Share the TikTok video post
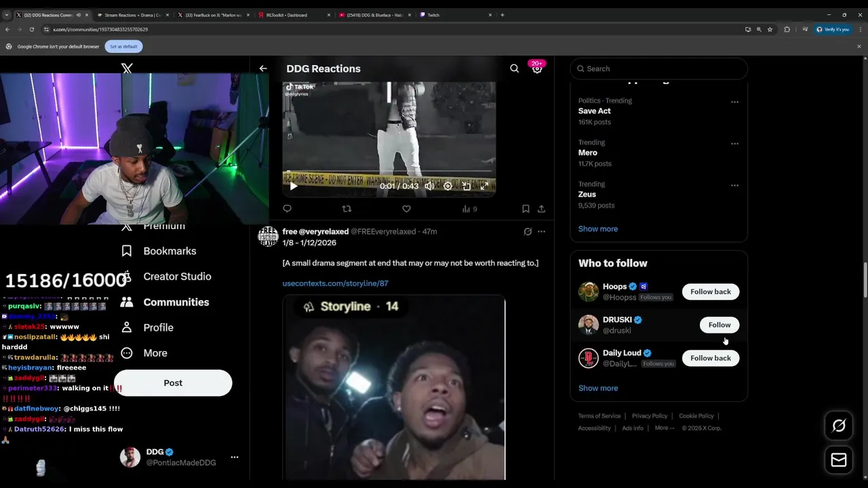The width and height of the screenshot is (868, 488). (x=541, y=209)
